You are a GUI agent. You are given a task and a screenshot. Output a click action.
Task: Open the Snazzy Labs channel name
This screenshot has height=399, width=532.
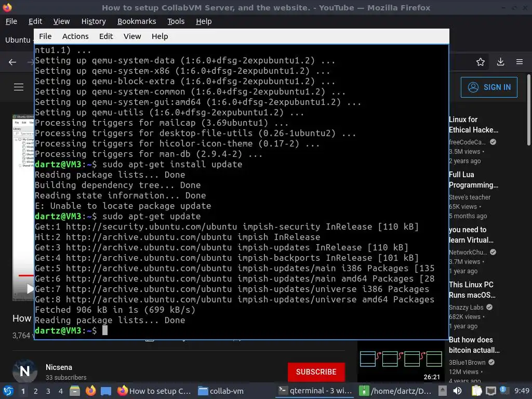click(466, 308)
